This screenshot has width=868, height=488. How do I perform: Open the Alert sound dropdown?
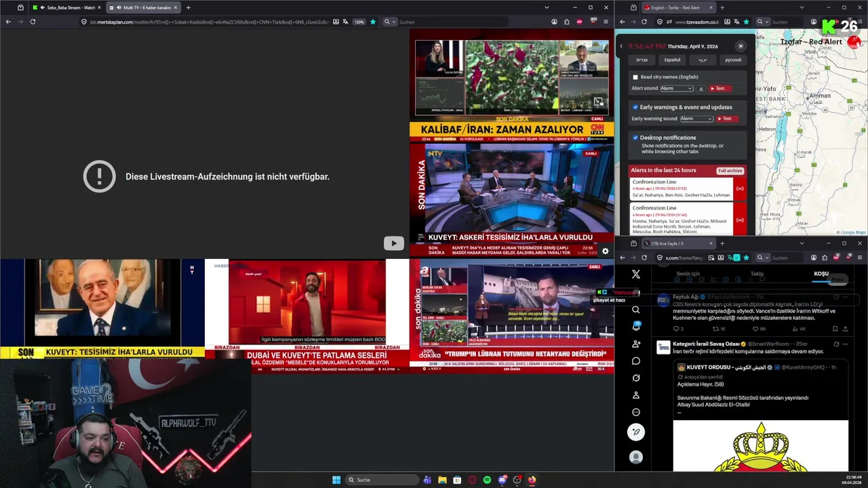click(x=677, y=88)
